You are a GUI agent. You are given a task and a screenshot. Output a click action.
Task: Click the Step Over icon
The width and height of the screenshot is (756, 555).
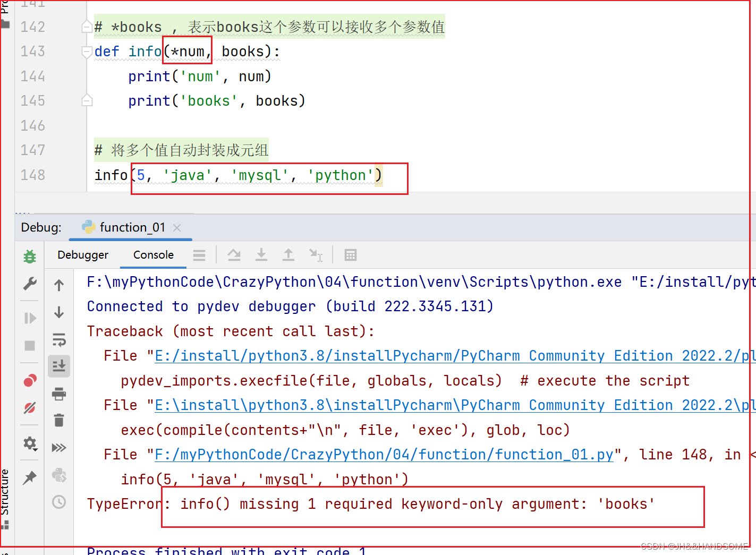pyautogui.click(x=234, y=255)
